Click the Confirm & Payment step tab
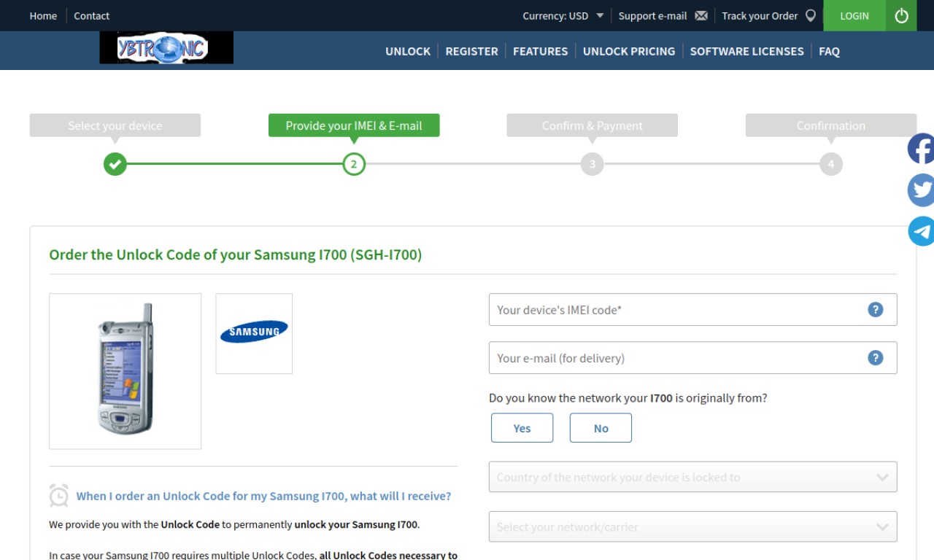 (x=593, y=125)
